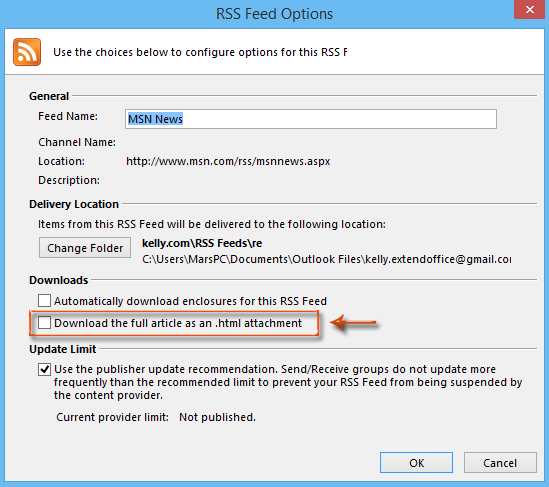The width and height of the screenshot is (549, 487).
Task: Click the Feed Name label
Action: [68, 116]
